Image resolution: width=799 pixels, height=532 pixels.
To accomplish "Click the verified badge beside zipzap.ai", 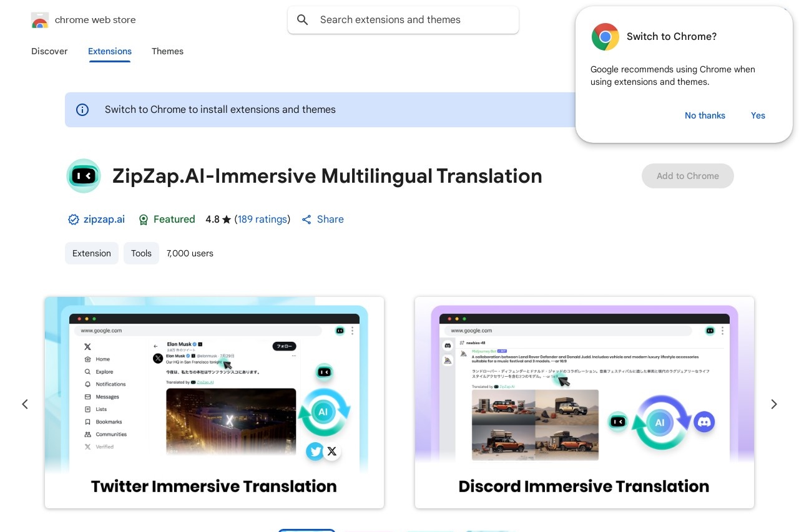I will click(x=73, y=220).
